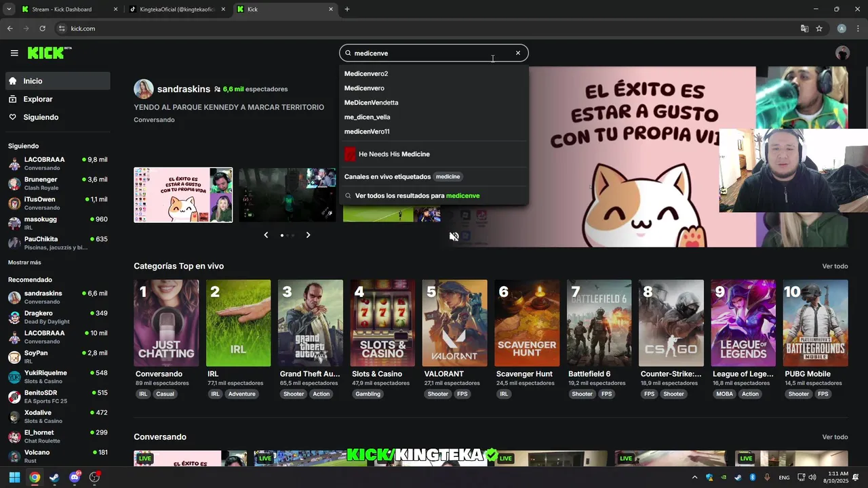Bookmark this page with star icon

(x=819, y=28)
